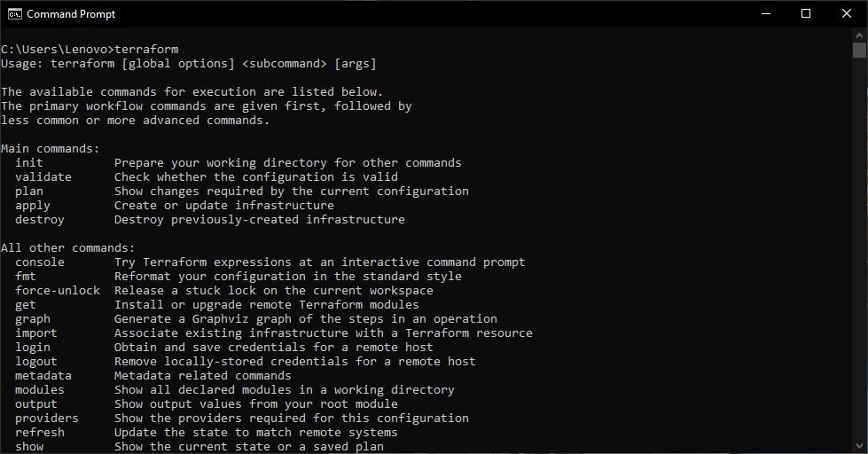
Task: Maximize the Command Prompt window
Action: [x=806, y=14]
